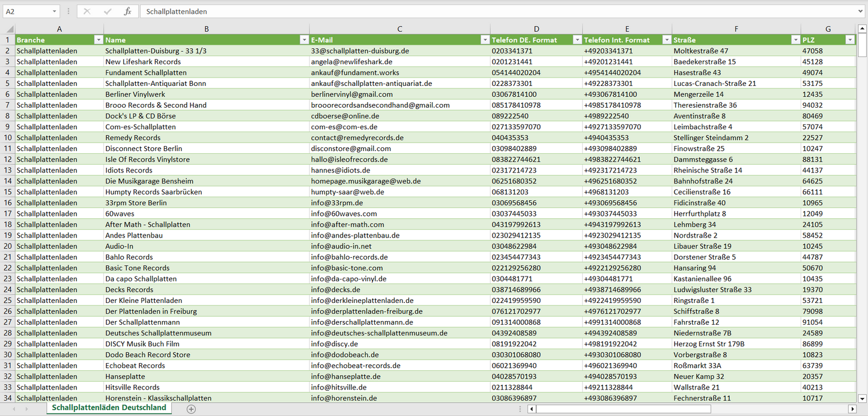Viewport: 868px width, 416px height.
Task: Open the Branche column filter dropdown
Action: coord(99,40)
